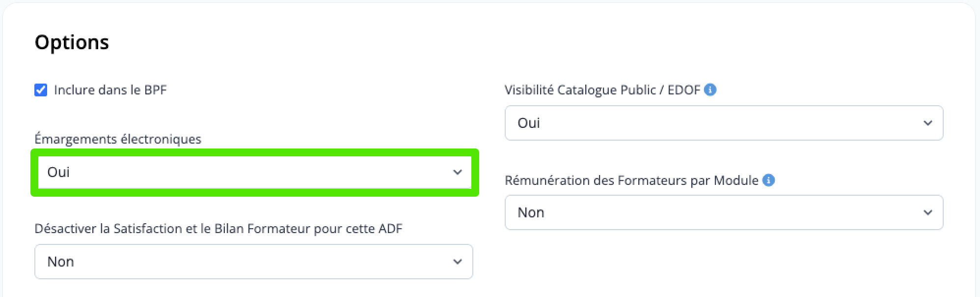Click the 'Inclure dans le BPF' label text

tap(110, 90)
